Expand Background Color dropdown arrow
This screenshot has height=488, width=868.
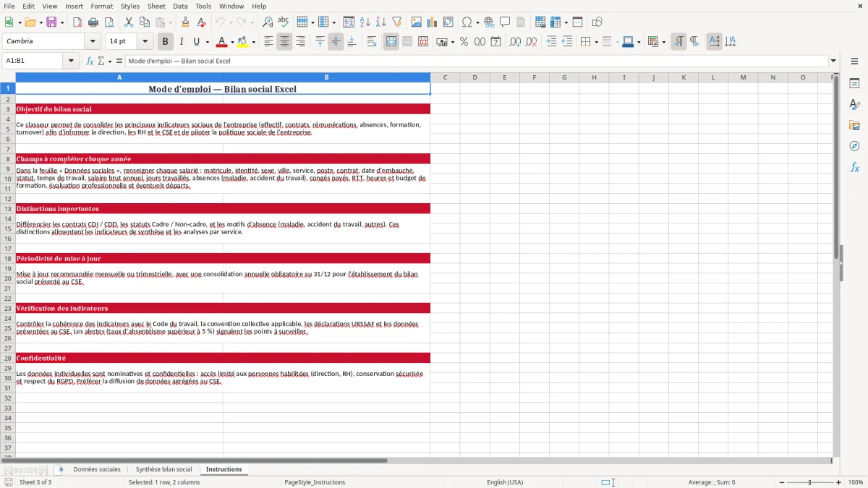(x=252, y=42)
